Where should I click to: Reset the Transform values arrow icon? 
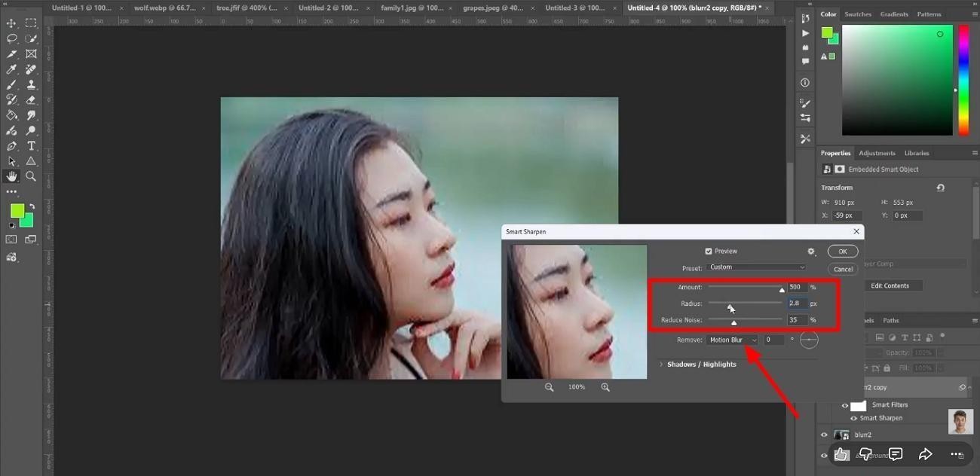click(x=940, y=188)
